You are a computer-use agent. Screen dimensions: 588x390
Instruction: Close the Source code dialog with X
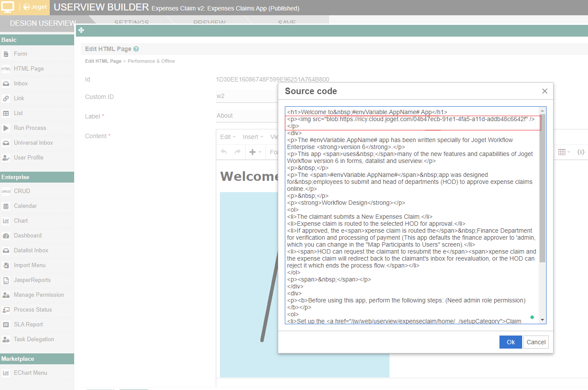pos(544,91)
